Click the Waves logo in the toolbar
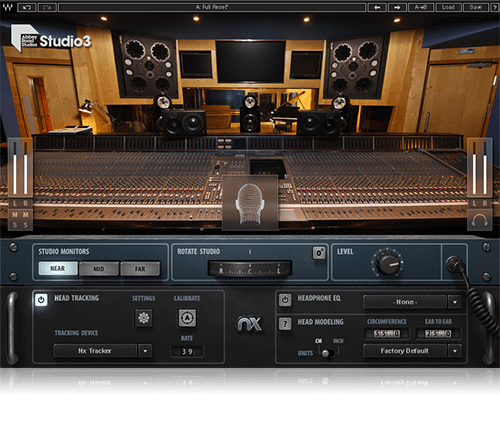The image size is (500, 422). pos(7,7)
